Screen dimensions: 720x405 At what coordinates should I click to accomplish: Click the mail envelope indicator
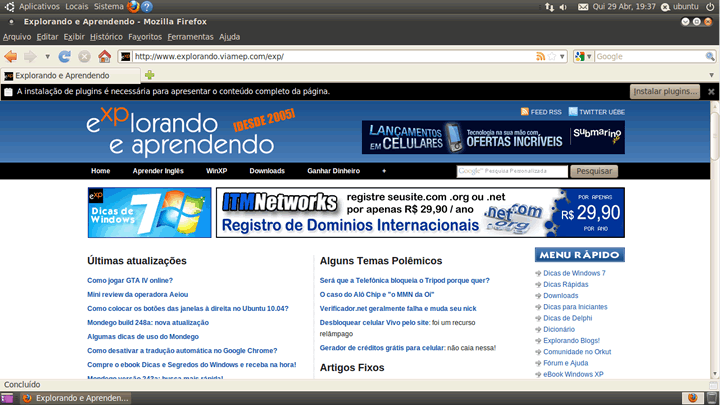pos(583,7)
